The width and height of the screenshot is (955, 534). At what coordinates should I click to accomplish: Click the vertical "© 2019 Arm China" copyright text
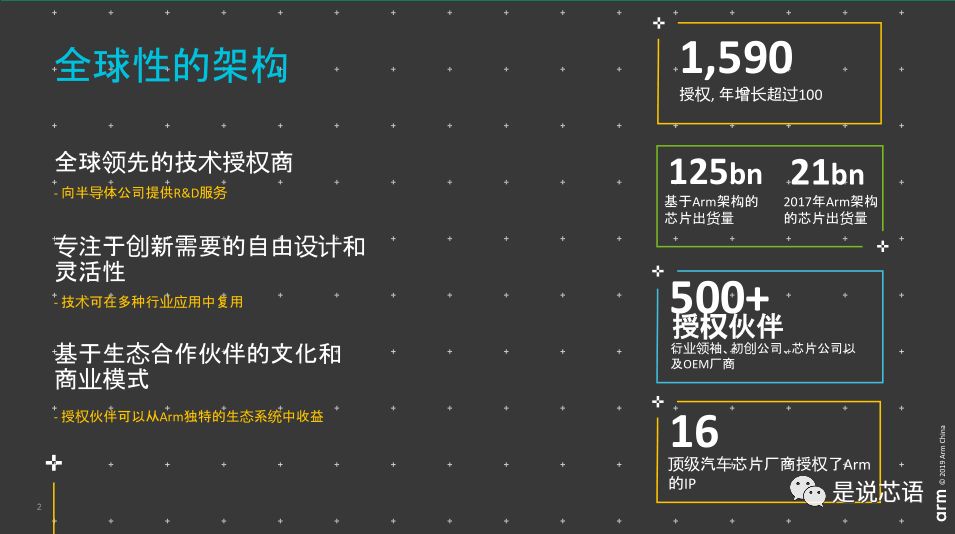click(942, 455)
